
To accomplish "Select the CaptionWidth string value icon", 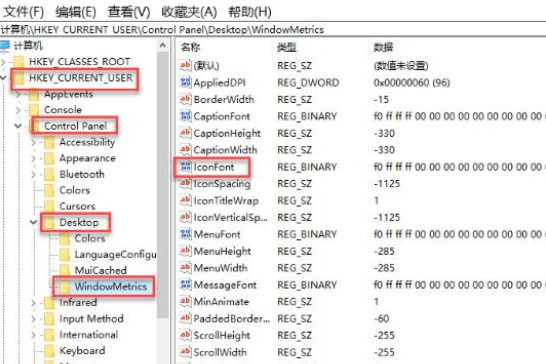I will (x=185, y=149).
